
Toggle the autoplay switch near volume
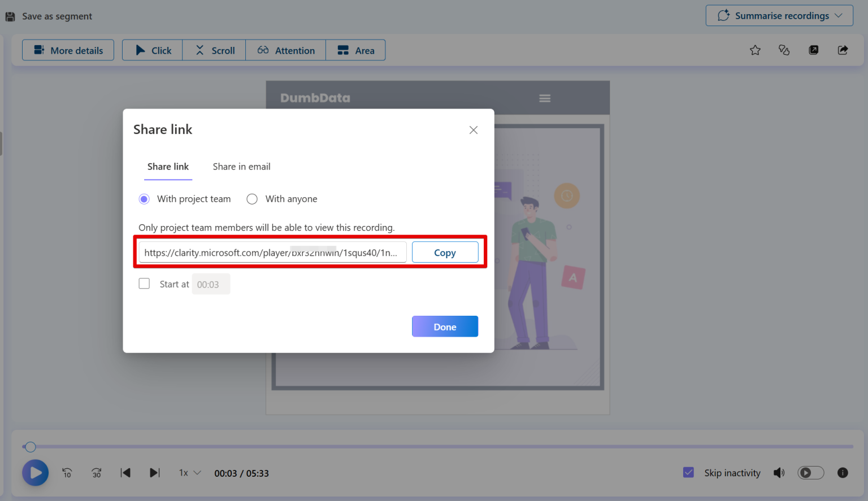tap(810, 473)
